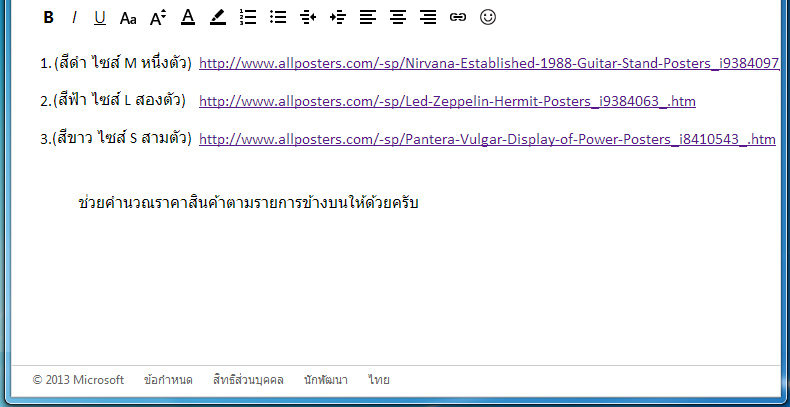Toggle bold formatting

[49, 17]
